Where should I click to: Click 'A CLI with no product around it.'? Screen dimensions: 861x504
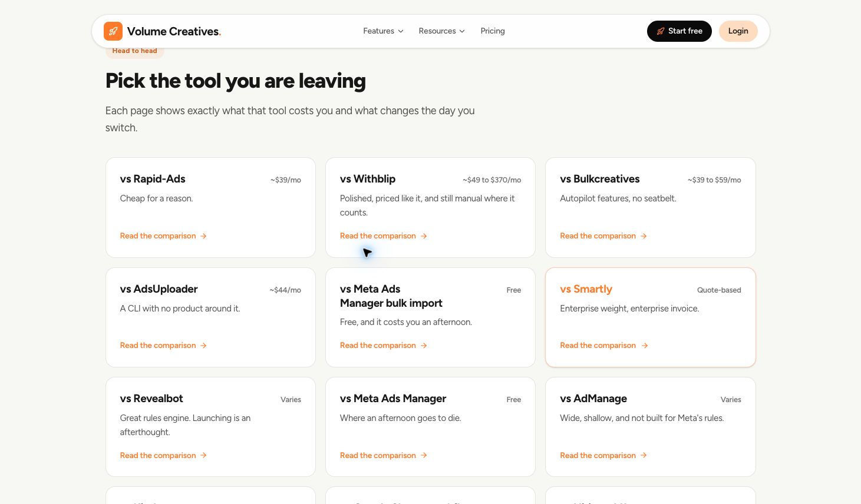coord(180,309)
